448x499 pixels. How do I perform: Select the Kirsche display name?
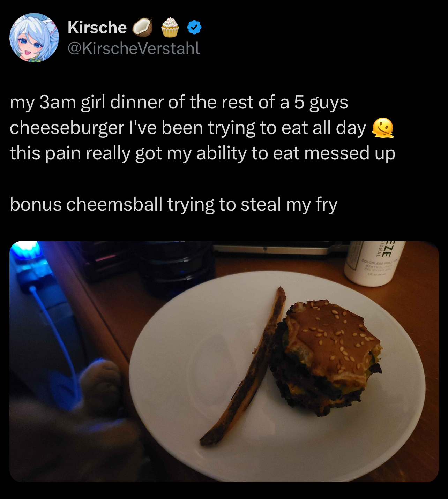pos(97,27)
